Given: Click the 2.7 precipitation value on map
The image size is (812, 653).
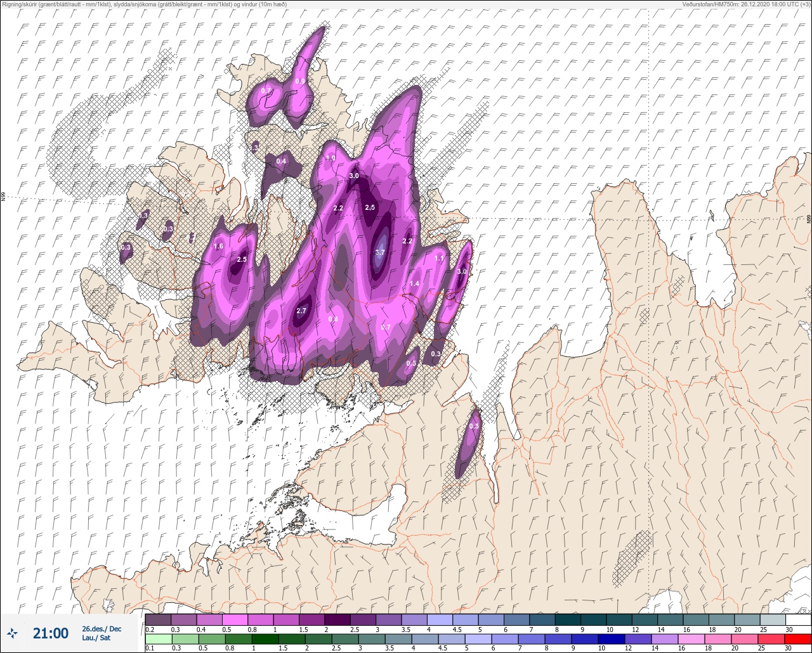Looking at the screenshot, I should [x=301, y=311].
